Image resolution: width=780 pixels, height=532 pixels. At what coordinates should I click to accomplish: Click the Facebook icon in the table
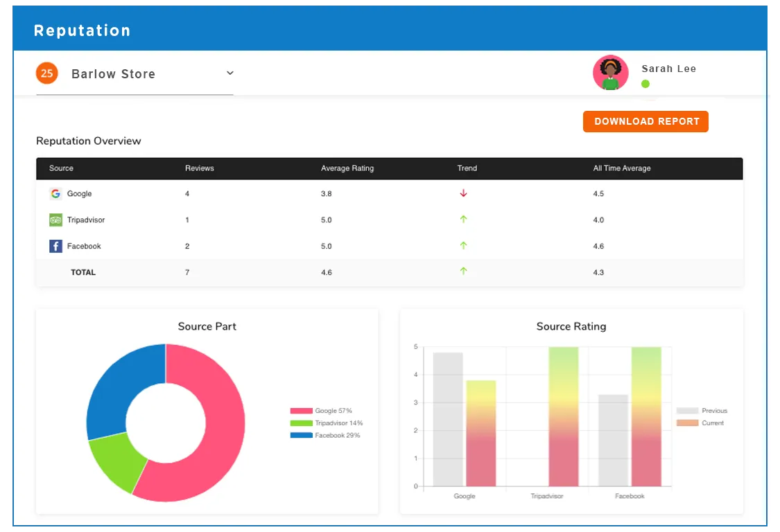[x=55, y=246]
